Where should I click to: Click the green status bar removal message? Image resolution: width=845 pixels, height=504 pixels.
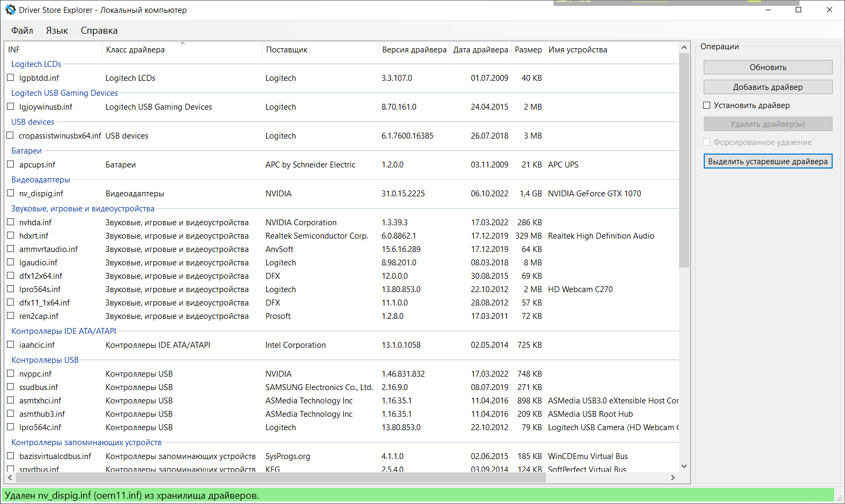[x=132, y=495]
